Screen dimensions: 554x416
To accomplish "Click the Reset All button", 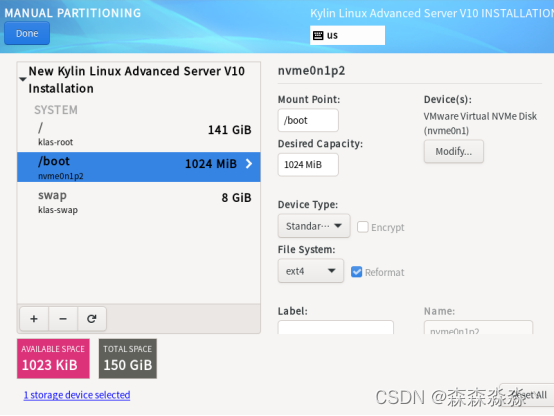I will point(526,395).
